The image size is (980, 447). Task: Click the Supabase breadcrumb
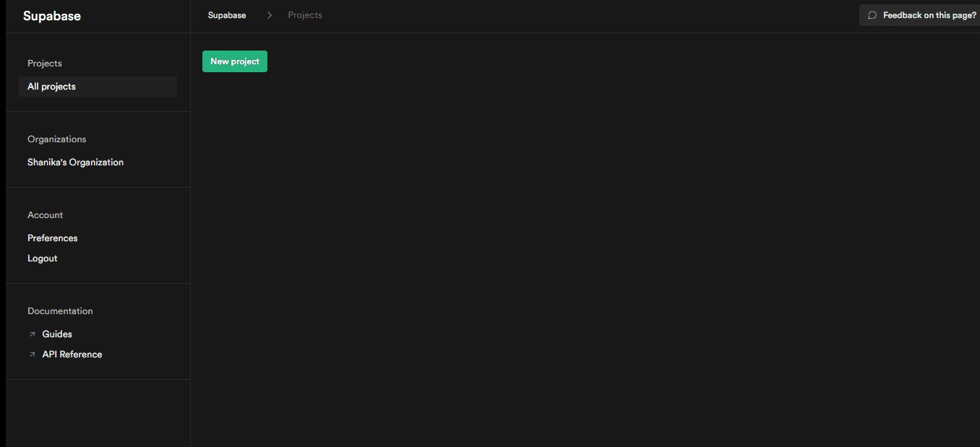[227, 15]
